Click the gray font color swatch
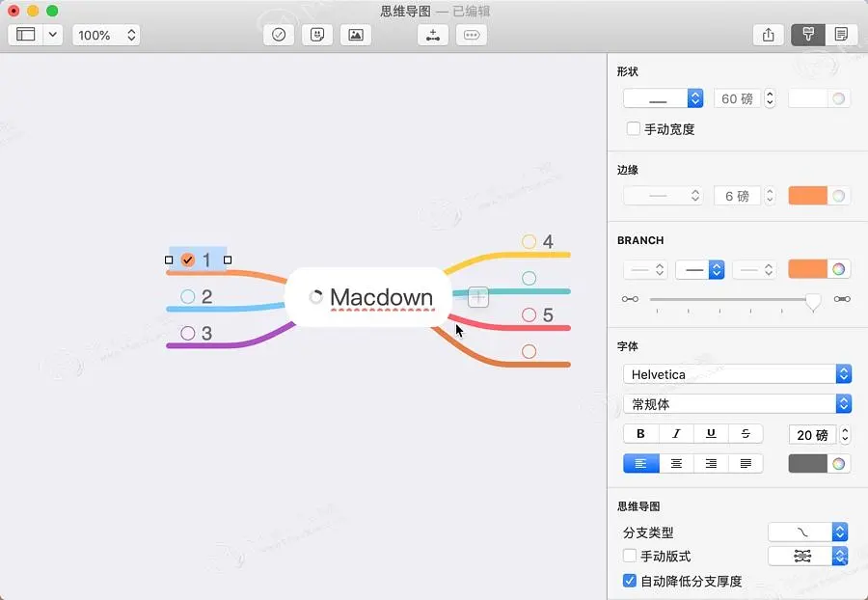 pyautogui.click(x=807, y=464)
